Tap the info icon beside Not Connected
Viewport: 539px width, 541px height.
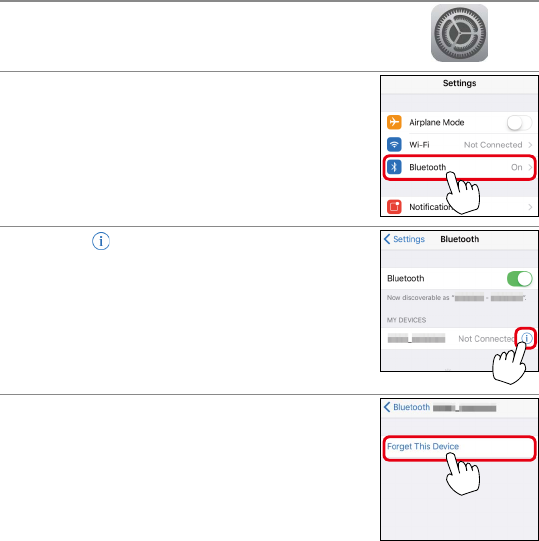click(527, 338)
